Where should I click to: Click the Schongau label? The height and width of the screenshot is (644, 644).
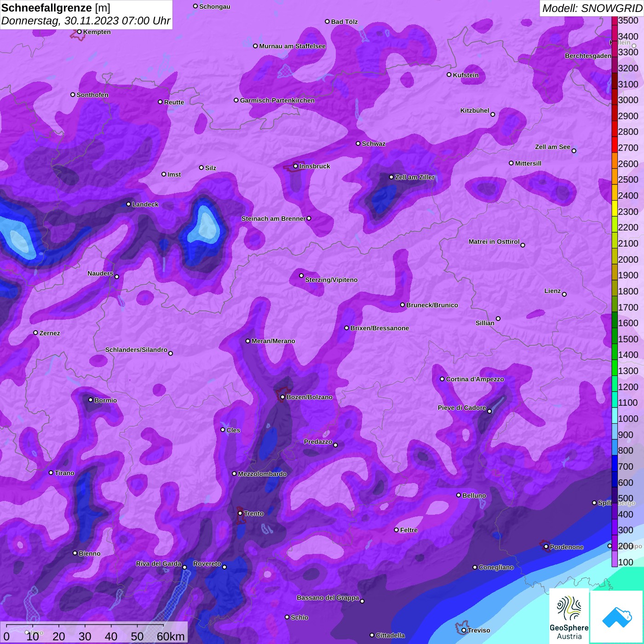[x=215, y=6]
